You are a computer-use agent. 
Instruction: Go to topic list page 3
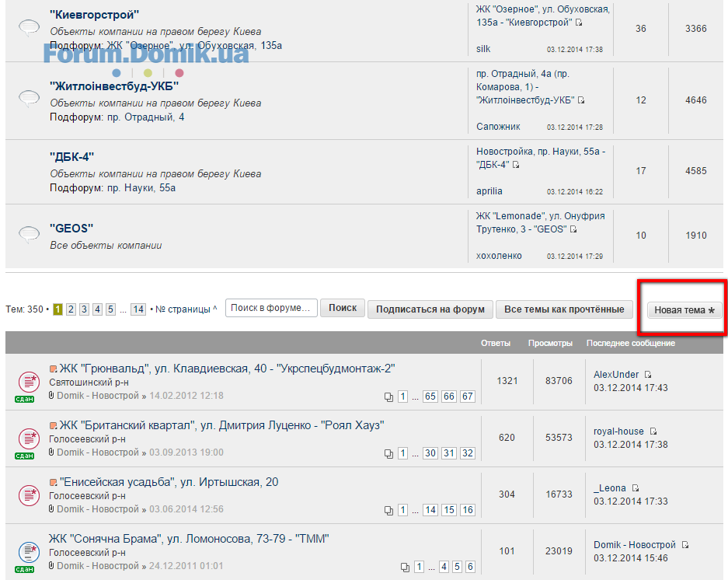(x=84, y=309)
